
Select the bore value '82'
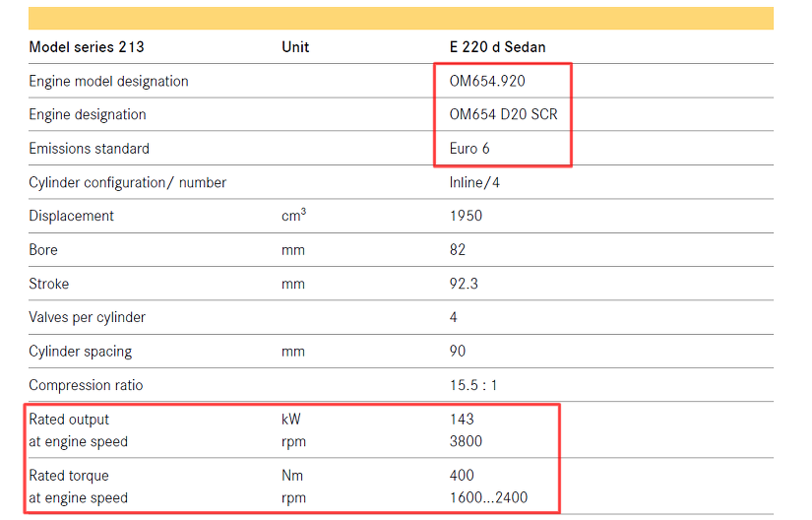coord(458,249)
